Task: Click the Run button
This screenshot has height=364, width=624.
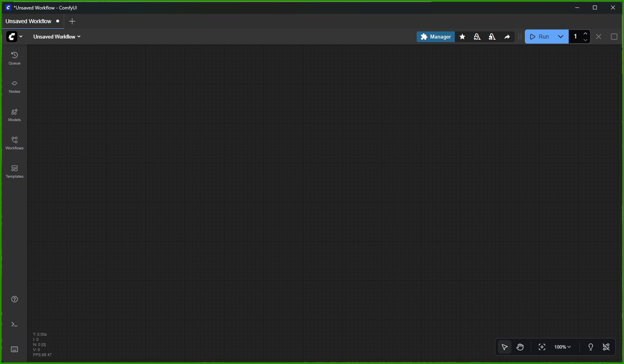Action: (x=539, y=37)
